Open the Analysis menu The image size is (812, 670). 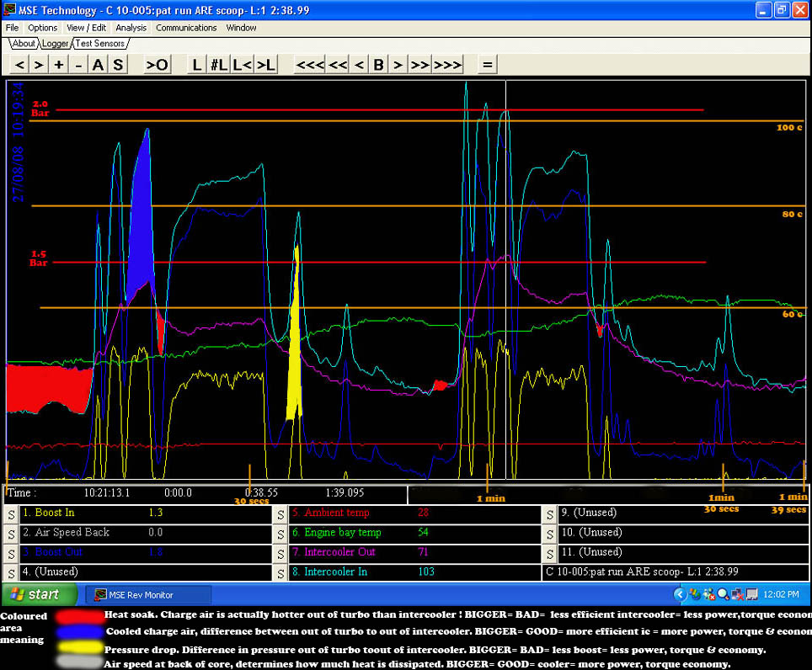click(131, 28)
